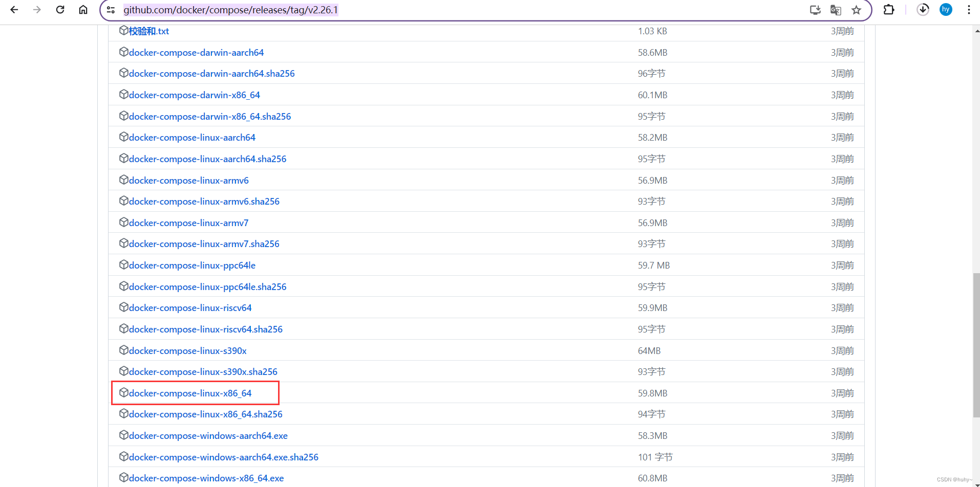
Task: Select the 101 字节 size cell
Action: pos(655,457)
